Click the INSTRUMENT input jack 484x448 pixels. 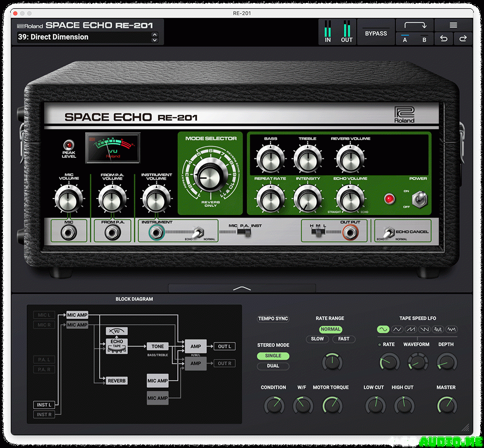156,232
